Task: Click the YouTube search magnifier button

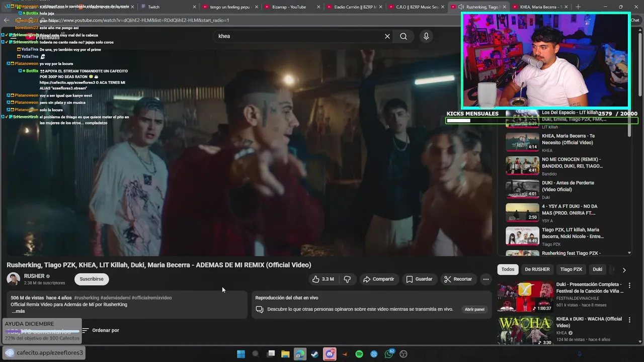Action: point(404,36)
